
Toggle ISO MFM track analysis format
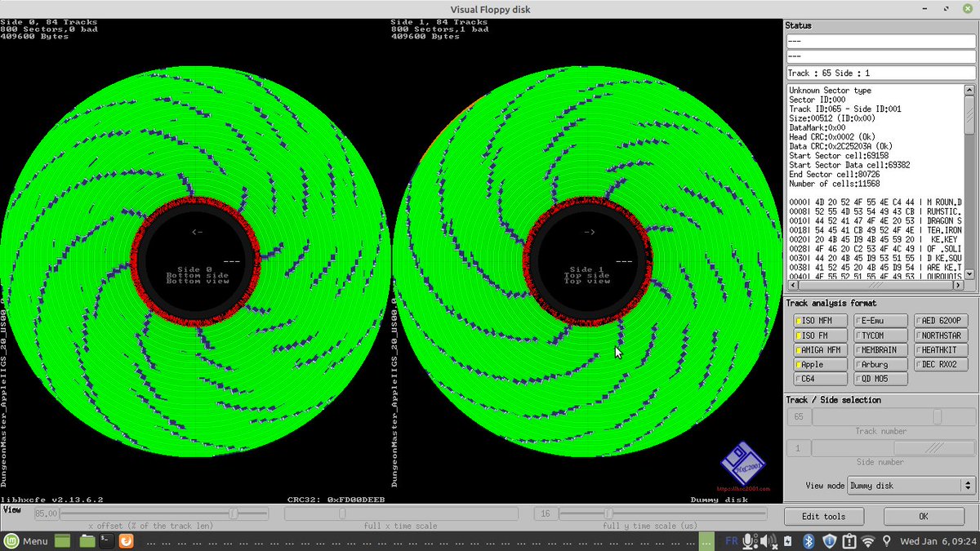(820, 321)
